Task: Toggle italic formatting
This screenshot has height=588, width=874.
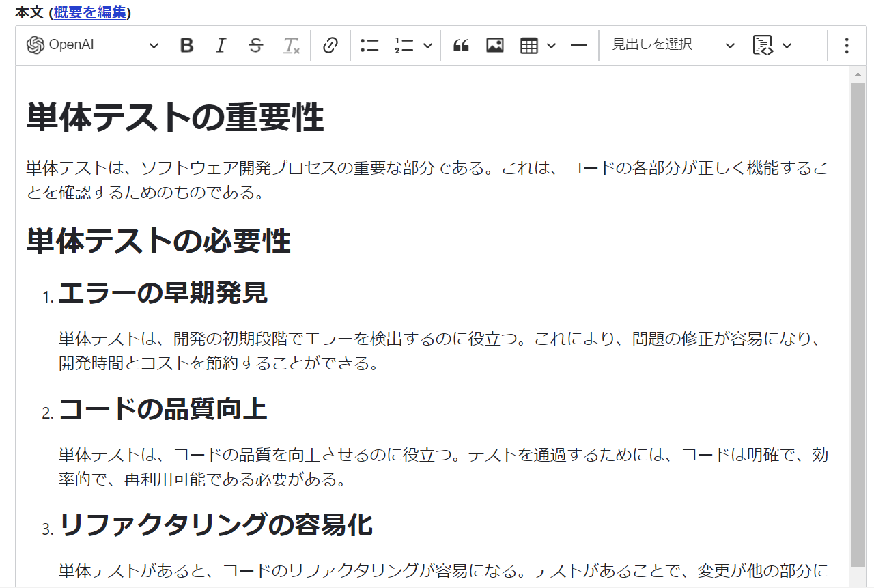Action: [x=220, y=45]
